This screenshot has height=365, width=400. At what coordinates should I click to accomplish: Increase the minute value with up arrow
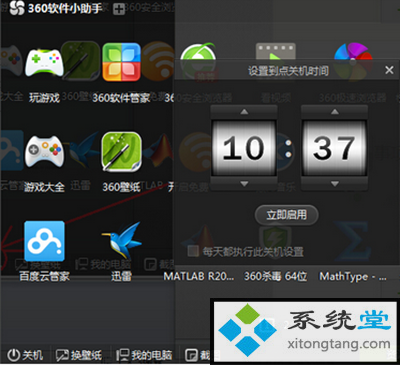335,112
